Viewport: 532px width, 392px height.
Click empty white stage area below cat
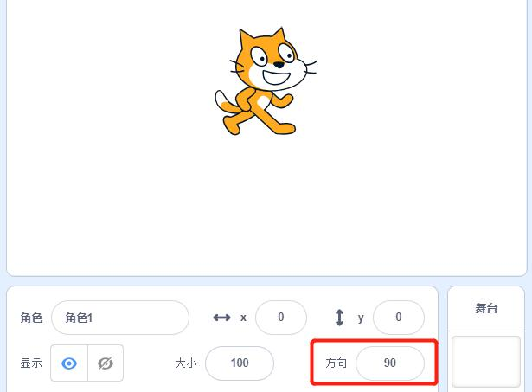pos(266,203)
